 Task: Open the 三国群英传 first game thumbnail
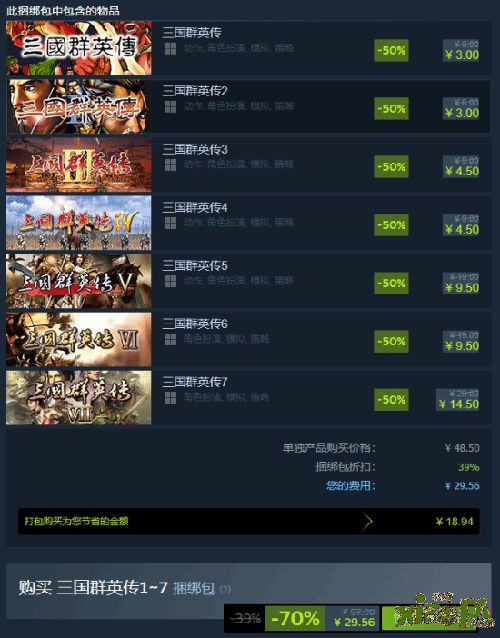[x=79, y=48]
